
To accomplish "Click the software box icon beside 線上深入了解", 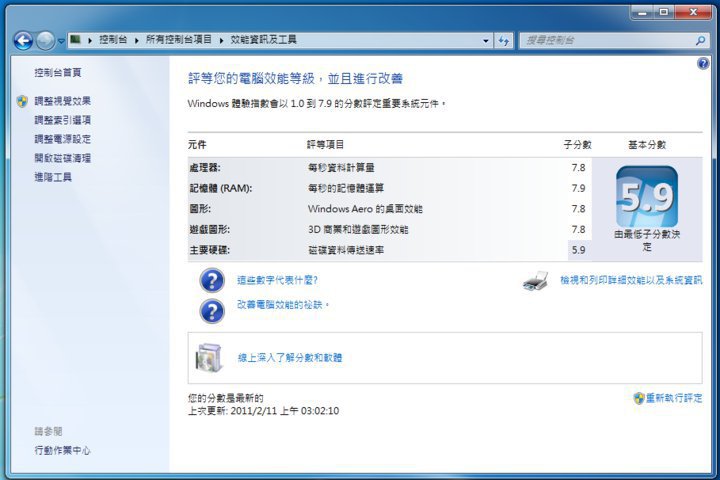I will tap(209, 357).
